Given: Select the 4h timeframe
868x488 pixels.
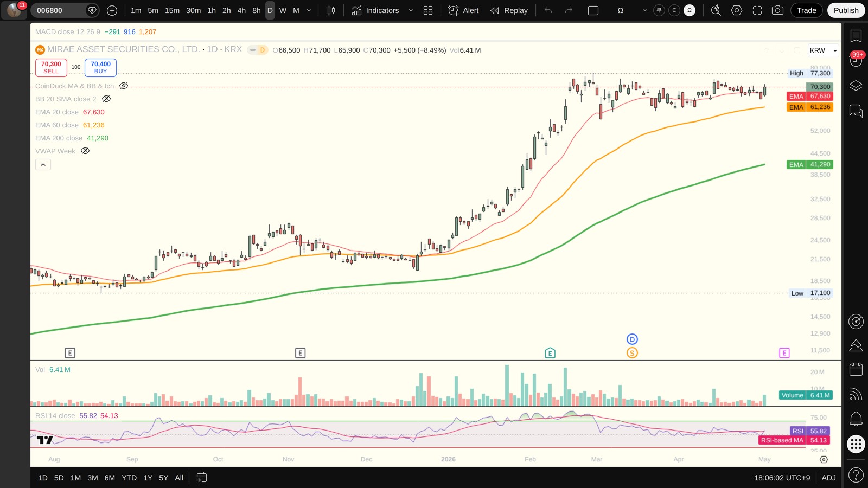Looking at the screenshot, I should point(241,10).
